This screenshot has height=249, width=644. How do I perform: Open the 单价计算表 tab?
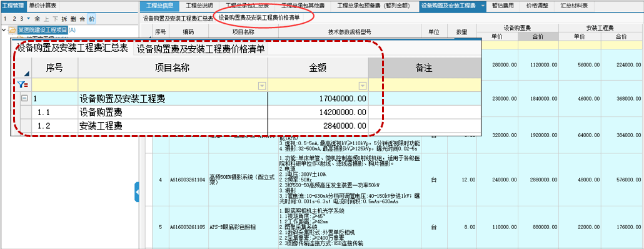pos(43,6)
